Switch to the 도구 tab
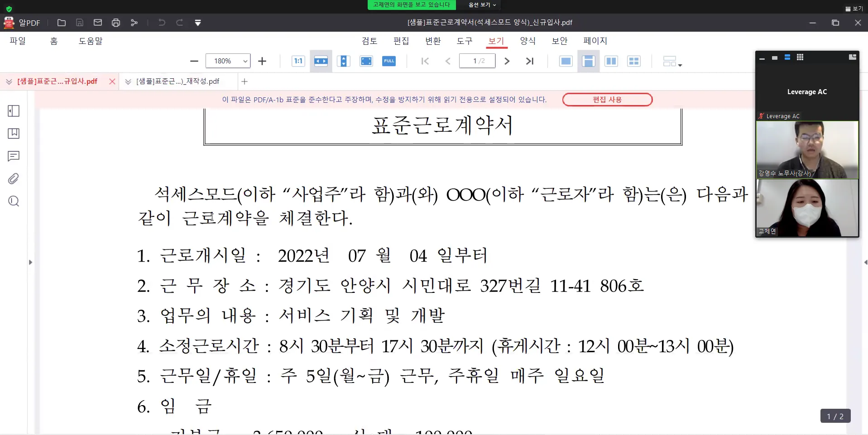The image size is (868, 435). (465, 41)
